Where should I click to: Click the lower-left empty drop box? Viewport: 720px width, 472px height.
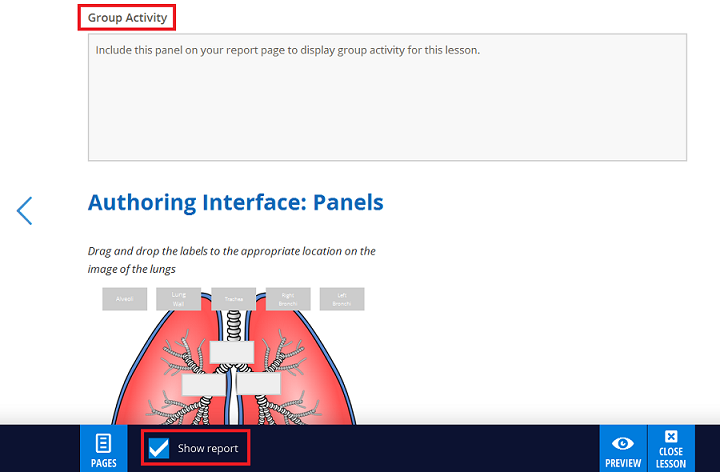click(x=203, y=384)
